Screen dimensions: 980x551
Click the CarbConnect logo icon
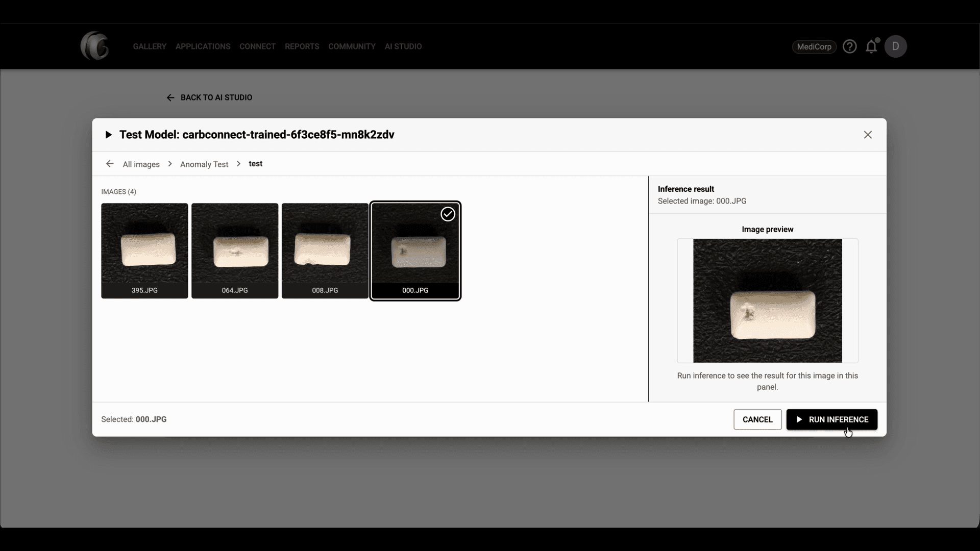95,46
